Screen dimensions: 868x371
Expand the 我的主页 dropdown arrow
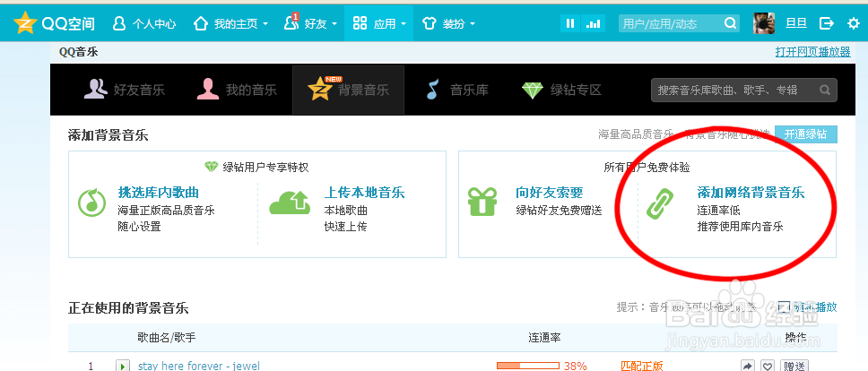[265, 24]
